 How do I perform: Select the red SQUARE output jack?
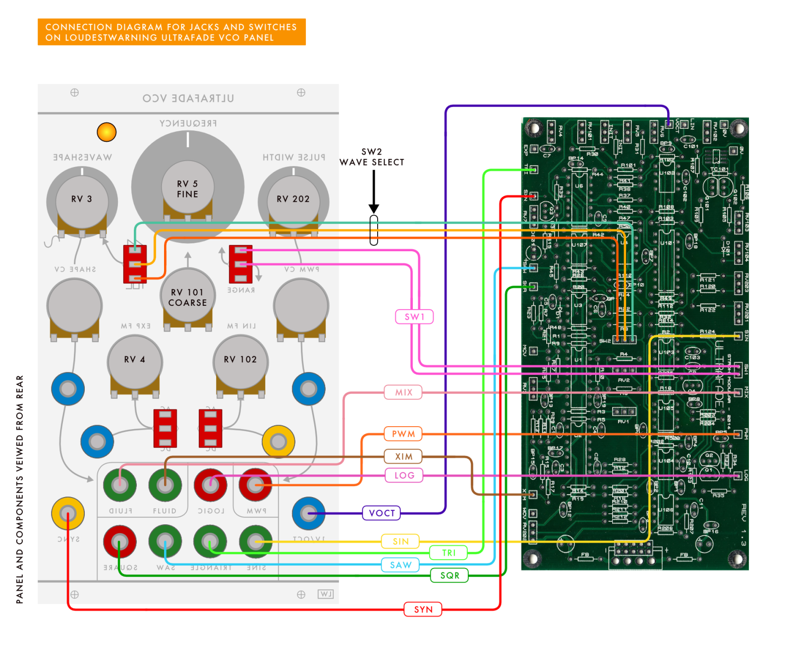click(x=120, y=542)
